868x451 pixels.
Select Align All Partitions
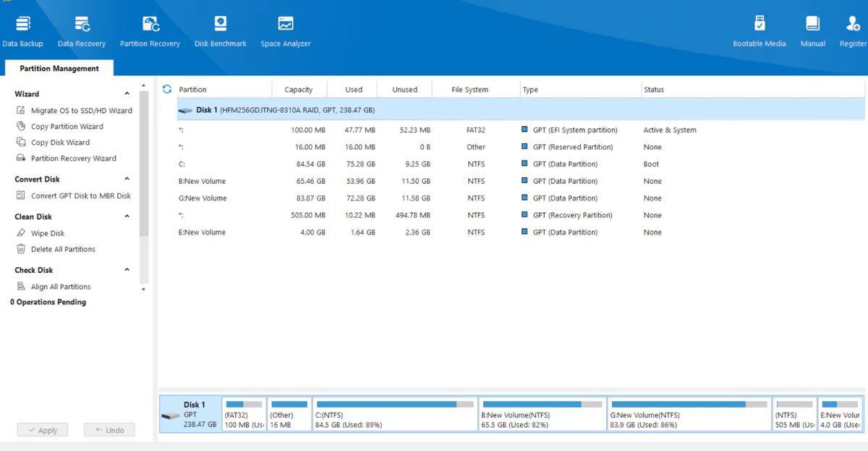(62, 286)
